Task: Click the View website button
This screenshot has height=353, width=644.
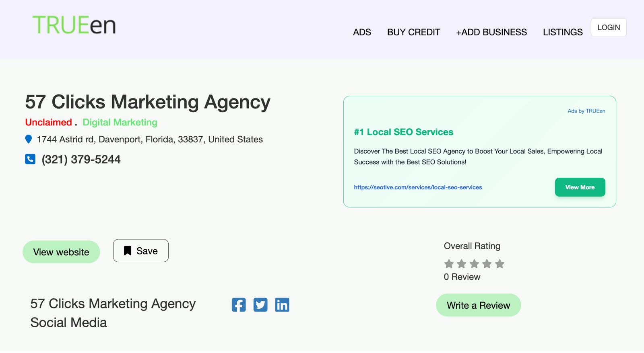Action: click(61, 252)
